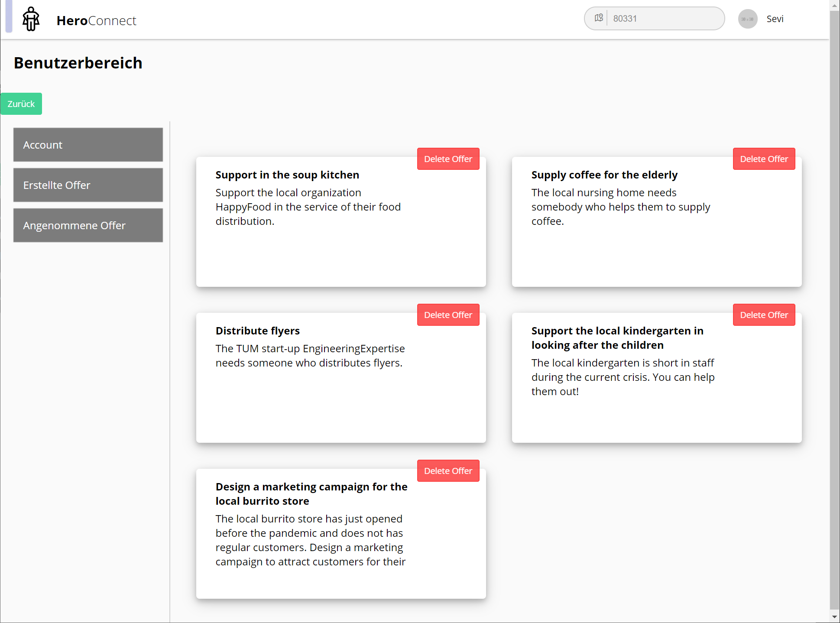This screenshot has width=840, height=623.
Task: Click the HeroConnect hero logo icon
Action: pos(31,19)
